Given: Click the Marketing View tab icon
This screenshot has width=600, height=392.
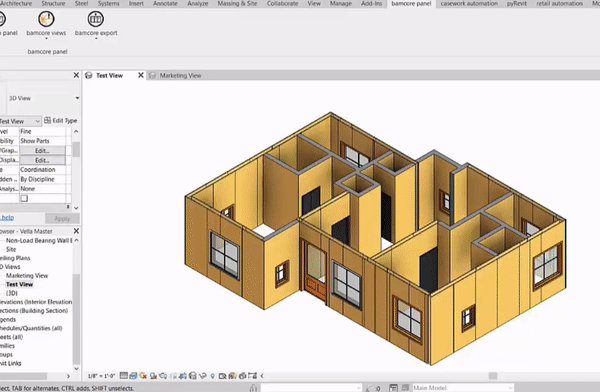Looking at the screenshot, I should (x=152, y=75).
